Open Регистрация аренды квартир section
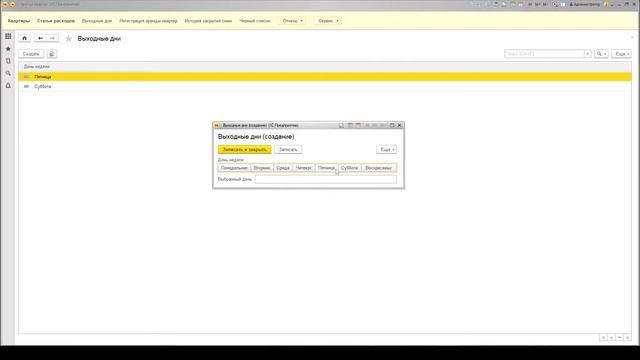This screenshot has height=360, width=640. (149, 21)
